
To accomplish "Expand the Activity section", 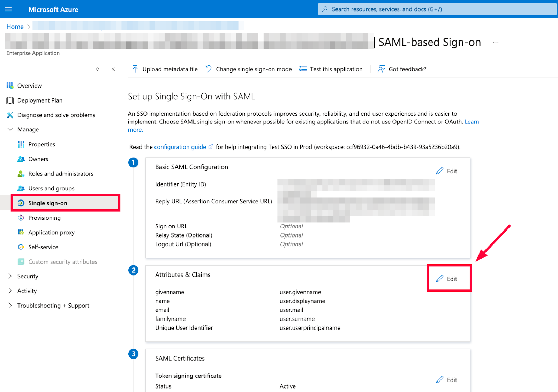I will [10, 291].
